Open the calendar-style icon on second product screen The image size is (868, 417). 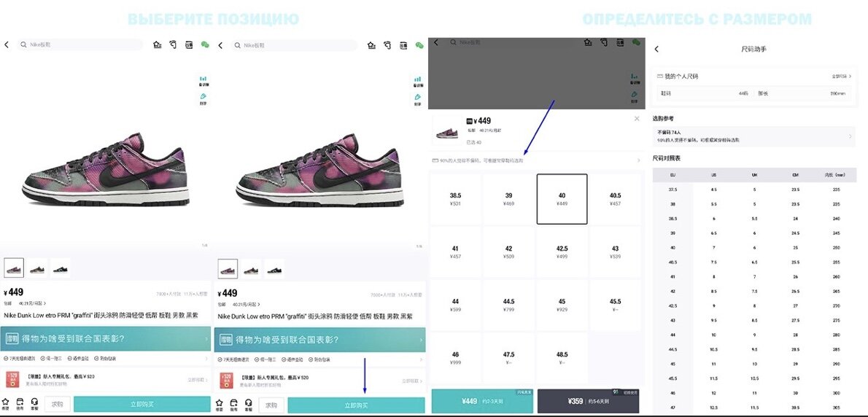[403, 45]
